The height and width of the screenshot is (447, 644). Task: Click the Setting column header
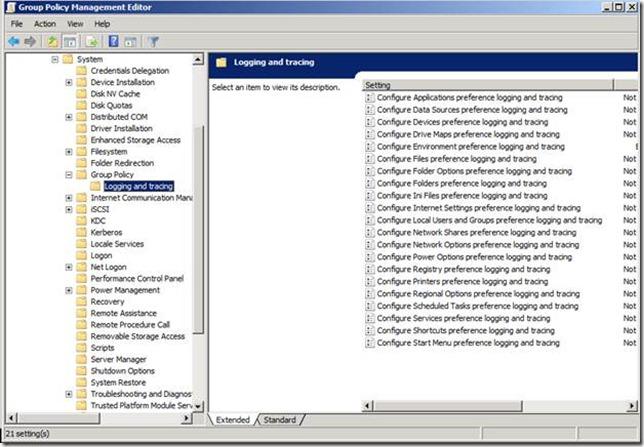tap(488, 85)
